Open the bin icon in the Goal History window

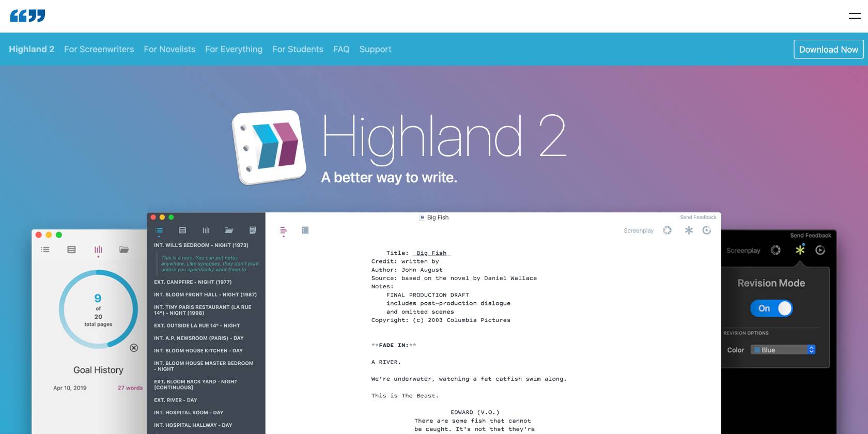click(x=71, y=250)
